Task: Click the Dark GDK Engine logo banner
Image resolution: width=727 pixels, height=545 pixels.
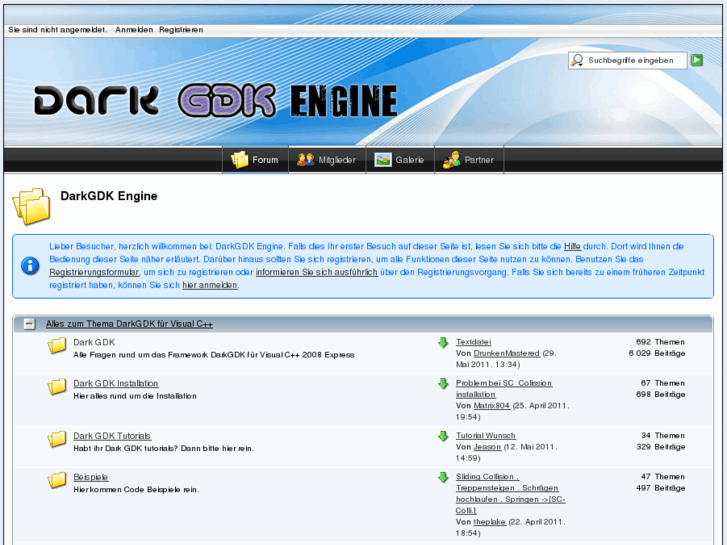Action: click(x=216, y=100)
